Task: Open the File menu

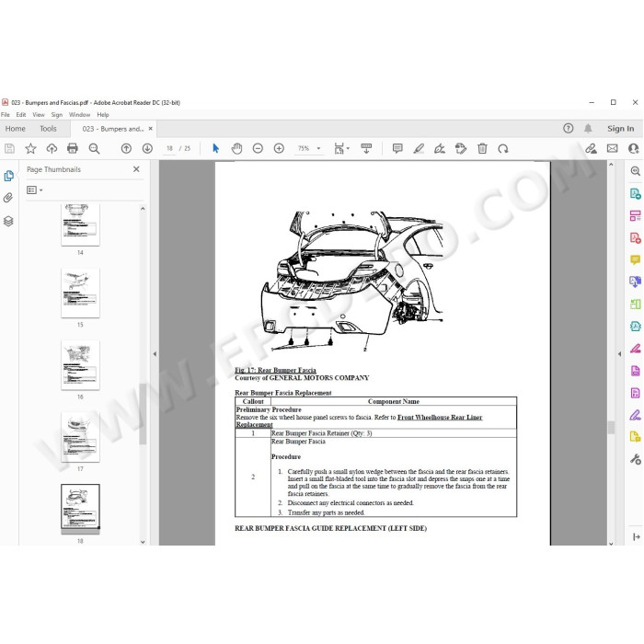Action: click(6, 115)
